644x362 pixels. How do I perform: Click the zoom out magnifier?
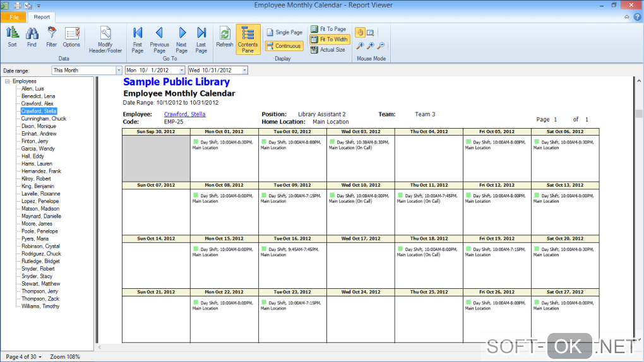[381, 46]
